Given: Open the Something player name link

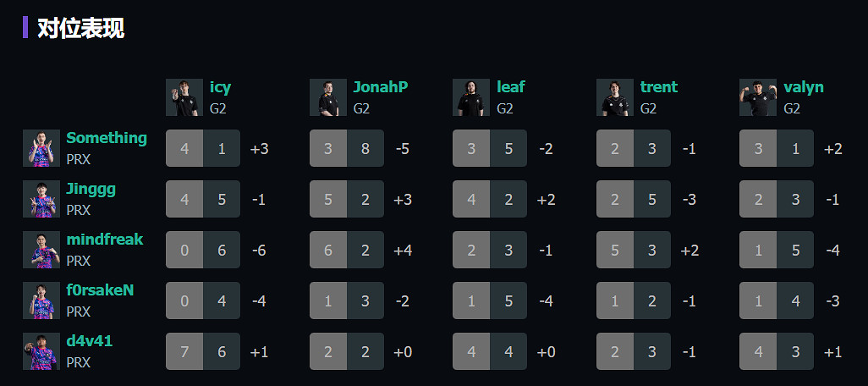Looking at the screenshot, I should pyautogui.click(x=107, y=138).
